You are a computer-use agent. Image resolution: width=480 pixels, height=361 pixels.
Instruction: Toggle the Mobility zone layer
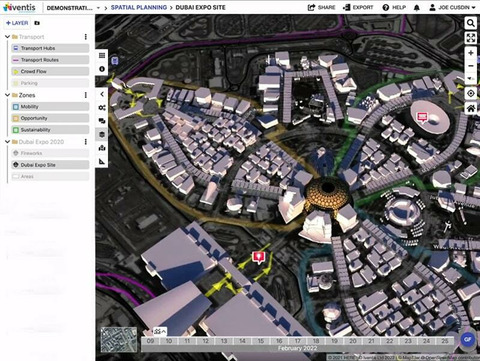pyautogui.click(x=50, y=107)
